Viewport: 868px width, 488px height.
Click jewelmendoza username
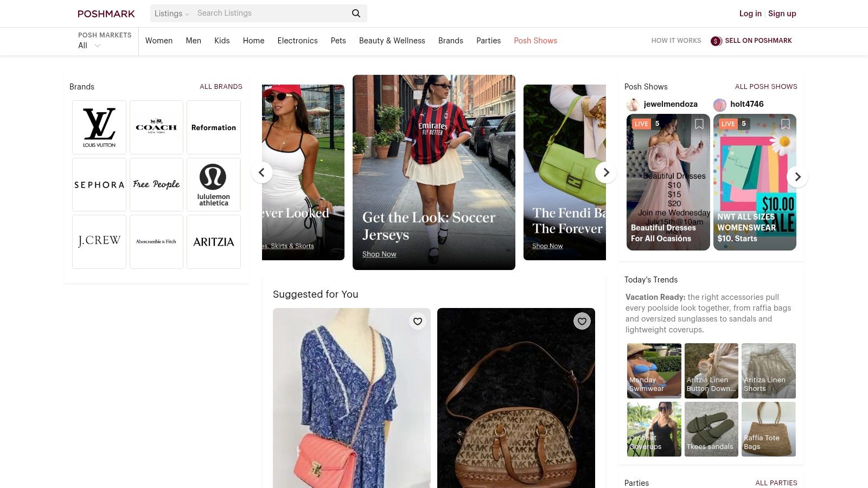click(671, 104)
